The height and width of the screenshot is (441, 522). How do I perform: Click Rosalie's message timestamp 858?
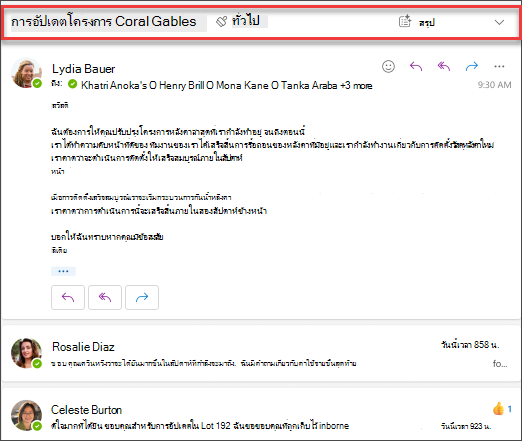(x=470, y=345)
